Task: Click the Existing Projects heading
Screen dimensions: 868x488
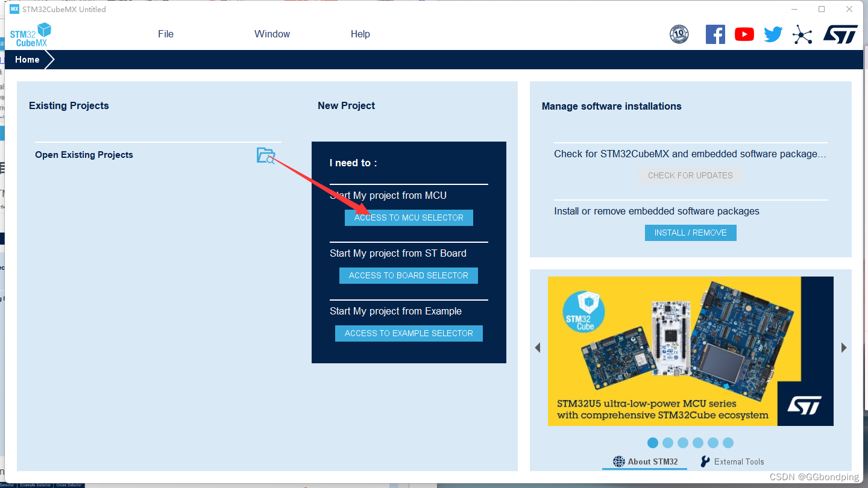Action: tap(69, 106)
